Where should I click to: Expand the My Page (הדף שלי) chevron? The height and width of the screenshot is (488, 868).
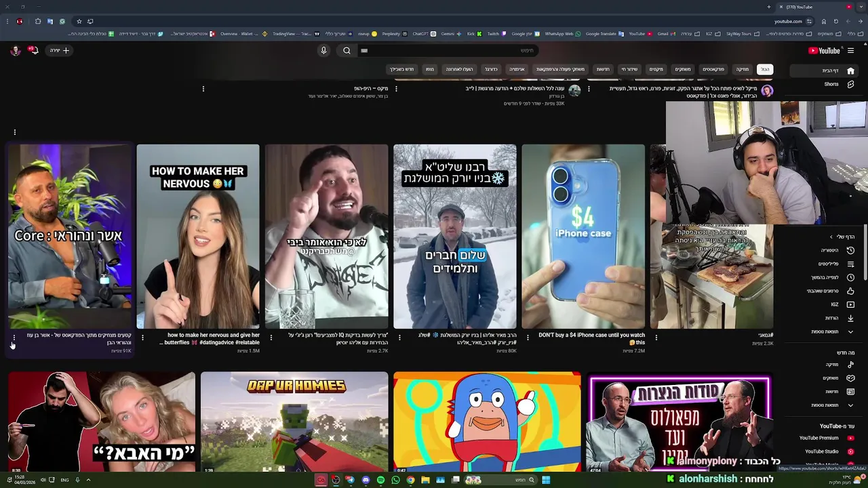831,237
